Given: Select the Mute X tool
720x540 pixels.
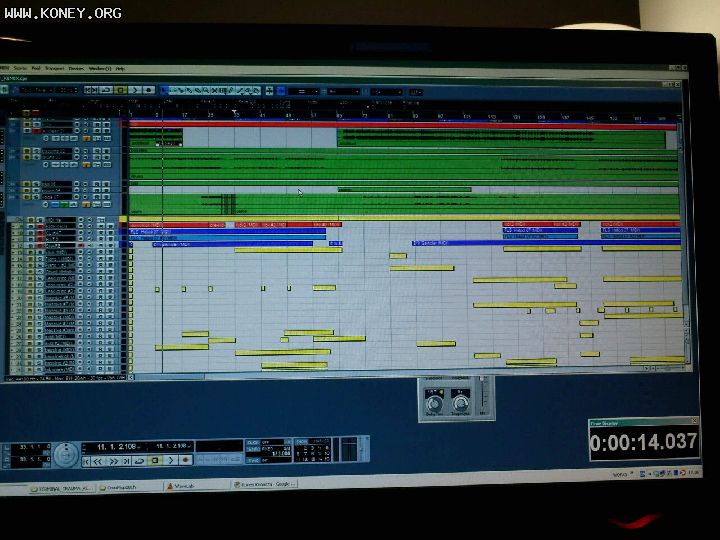Looking at the screenshot, I should (214, 90).
